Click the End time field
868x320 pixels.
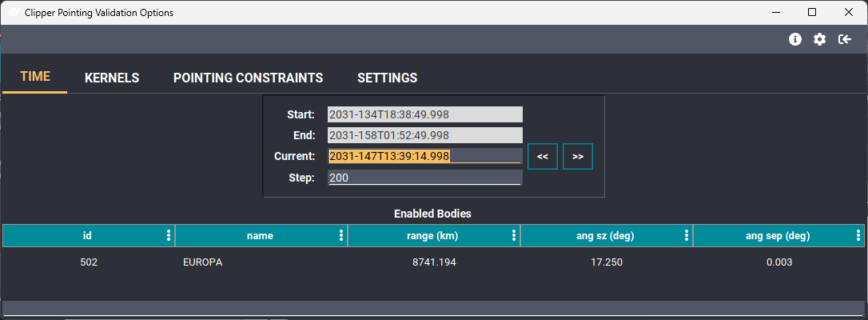pyautogui.click(x=424, y=136)
